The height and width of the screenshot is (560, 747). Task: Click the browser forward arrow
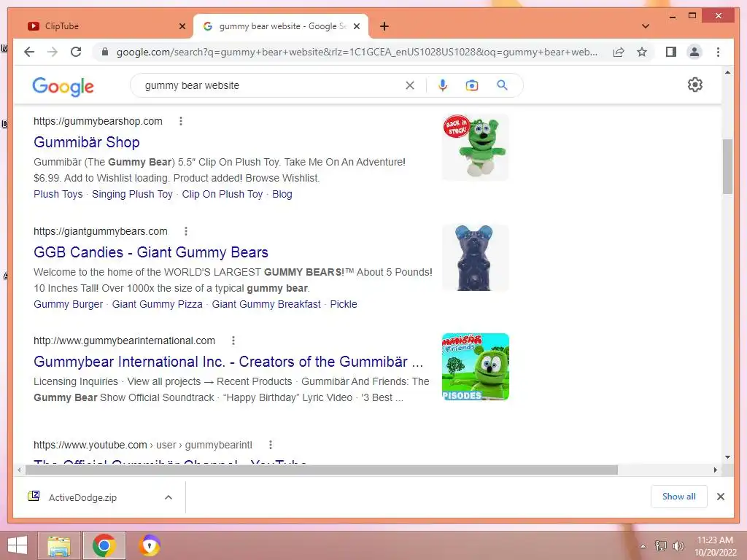point(53,52)
